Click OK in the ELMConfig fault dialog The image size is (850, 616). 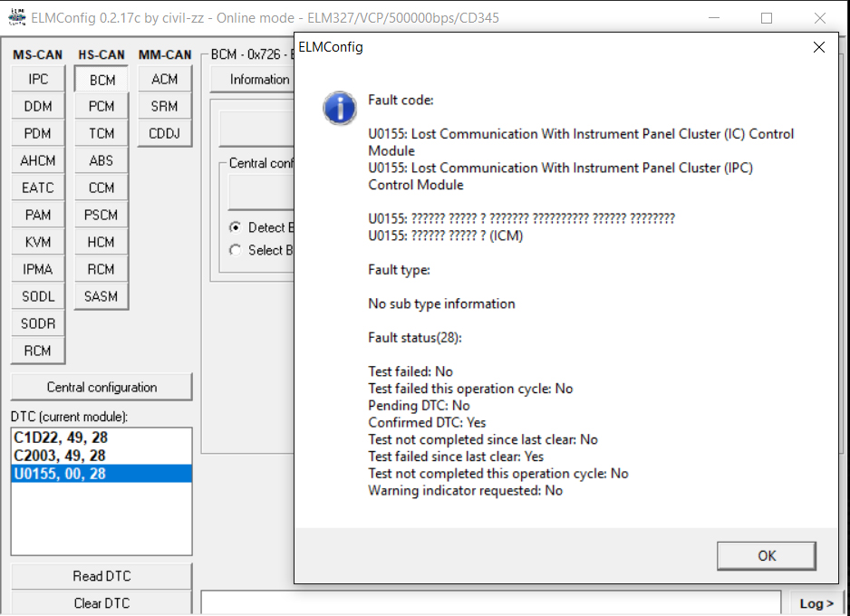tap(766, 555)
